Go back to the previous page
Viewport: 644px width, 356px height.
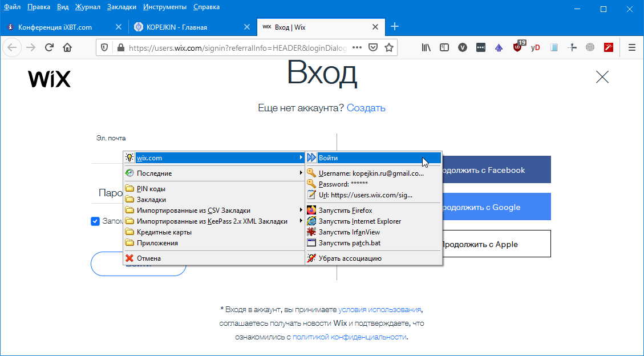12,47
